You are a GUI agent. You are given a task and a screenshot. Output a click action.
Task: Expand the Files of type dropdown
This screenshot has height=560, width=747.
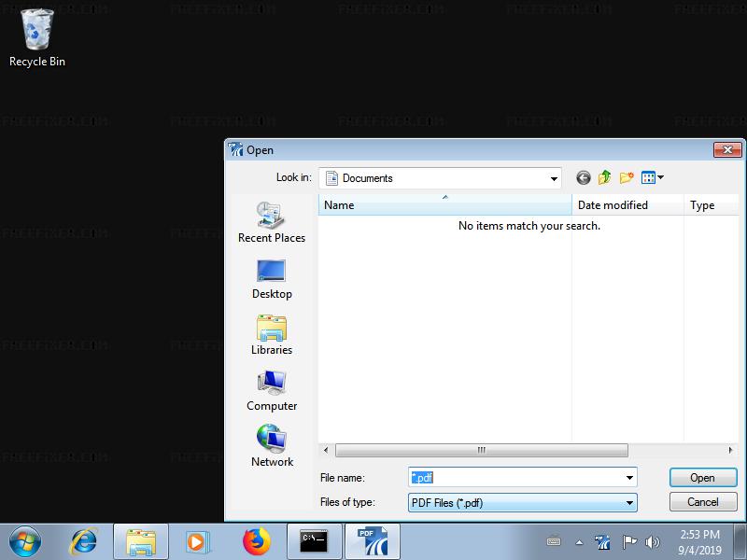pos(629,503)
